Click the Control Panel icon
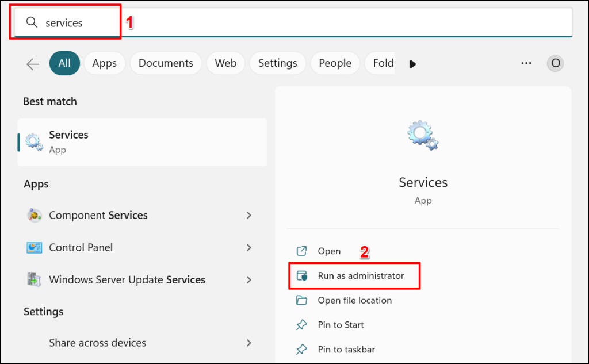This screenshot has width=589, height=364. (34, 247)
